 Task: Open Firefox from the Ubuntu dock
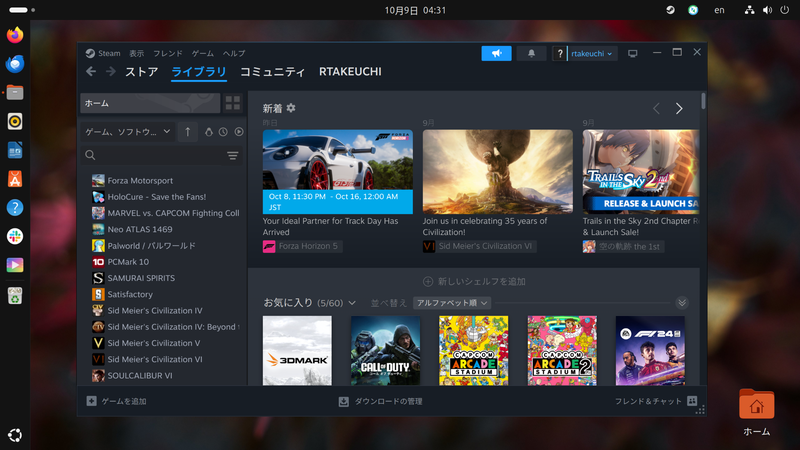point(15,35)
